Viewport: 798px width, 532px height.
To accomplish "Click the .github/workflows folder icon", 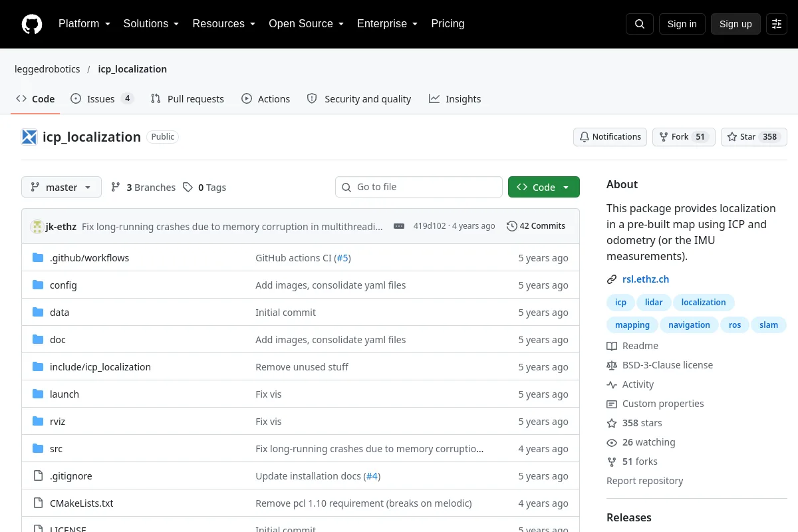I will coord(38,258).
